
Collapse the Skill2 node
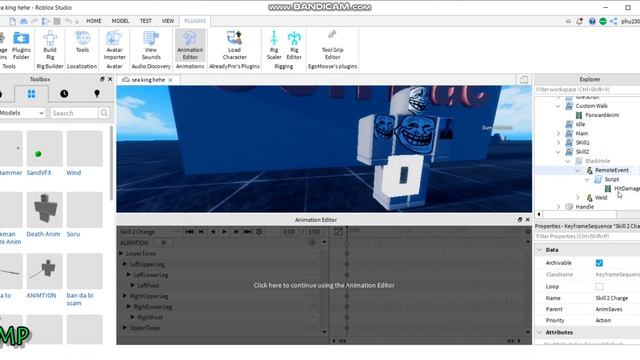(558, 152)
